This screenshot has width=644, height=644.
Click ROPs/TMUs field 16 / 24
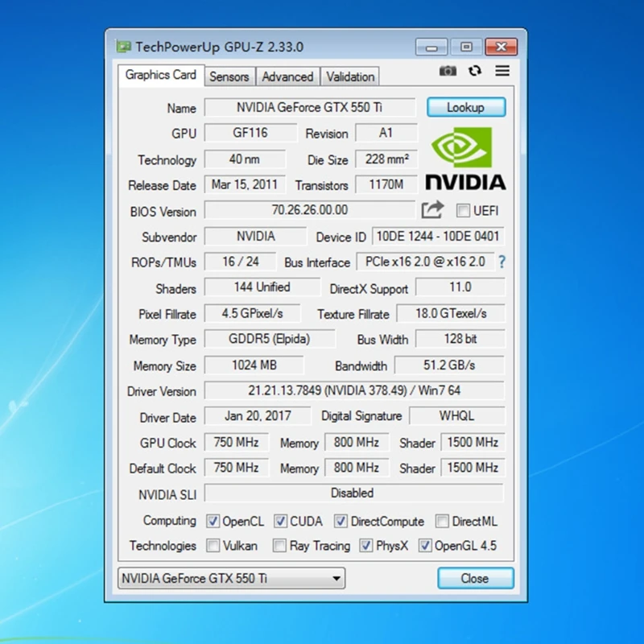[x=240, y=262]
